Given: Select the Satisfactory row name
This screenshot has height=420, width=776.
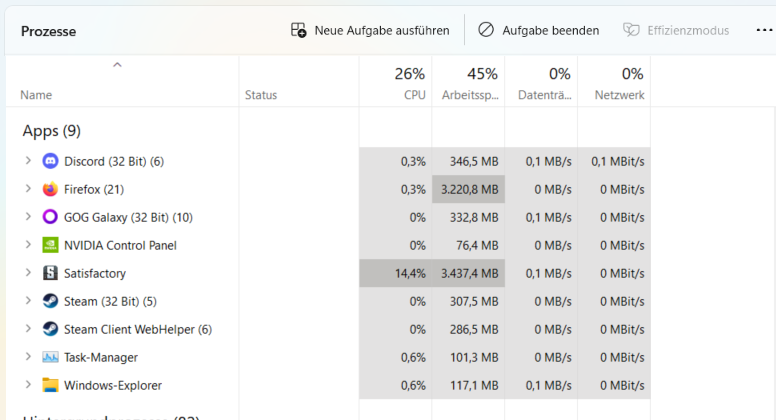Looking at the screenshot, I should (95, 274).
